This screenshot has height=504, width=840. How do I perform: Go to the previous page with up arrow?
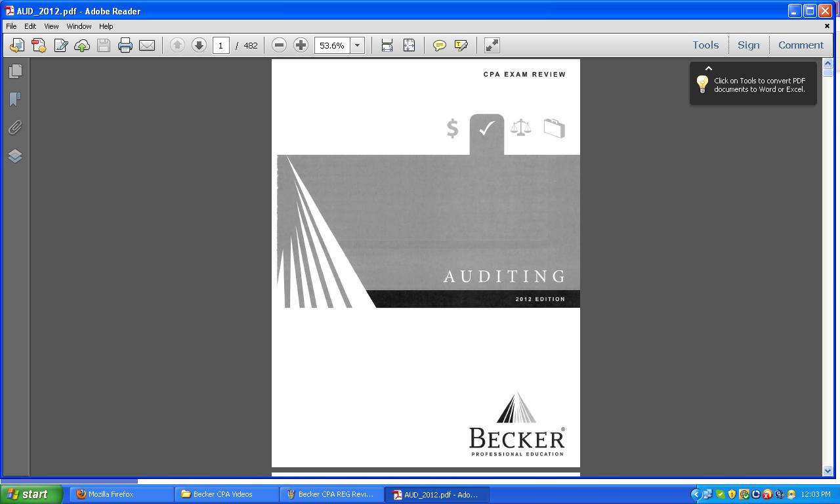pyautogui.click(x=177, y=45)
